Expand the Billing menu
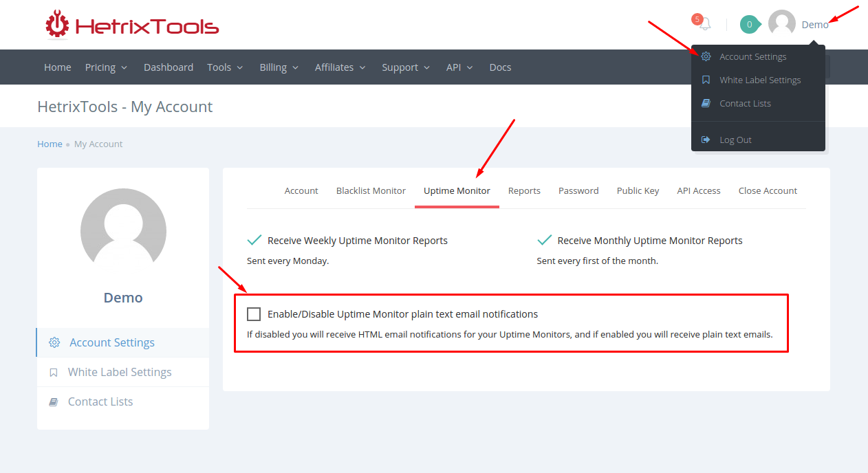868x473 pixels. 279,67
